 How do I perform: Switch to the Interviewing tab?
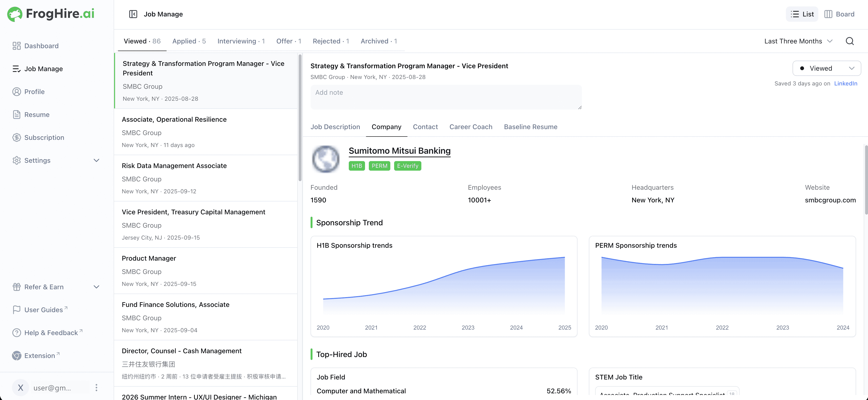coord(241,41)
